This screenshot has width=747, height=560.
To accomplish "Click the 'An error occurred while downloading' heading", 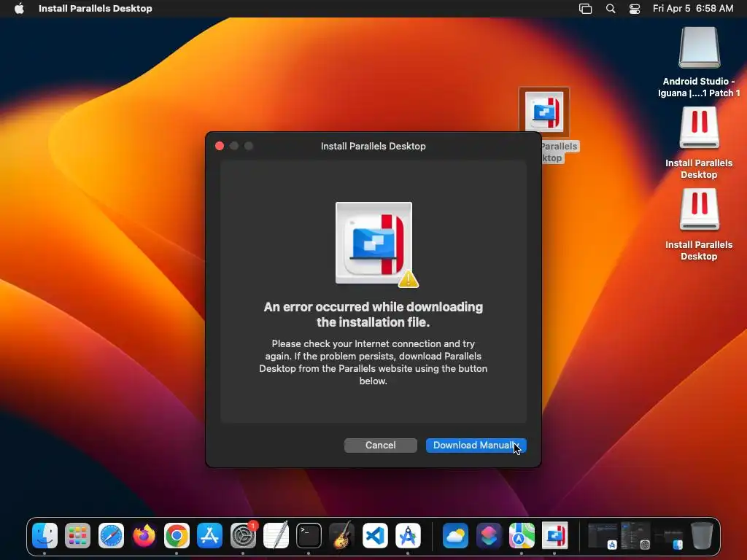I will [373, 314].
